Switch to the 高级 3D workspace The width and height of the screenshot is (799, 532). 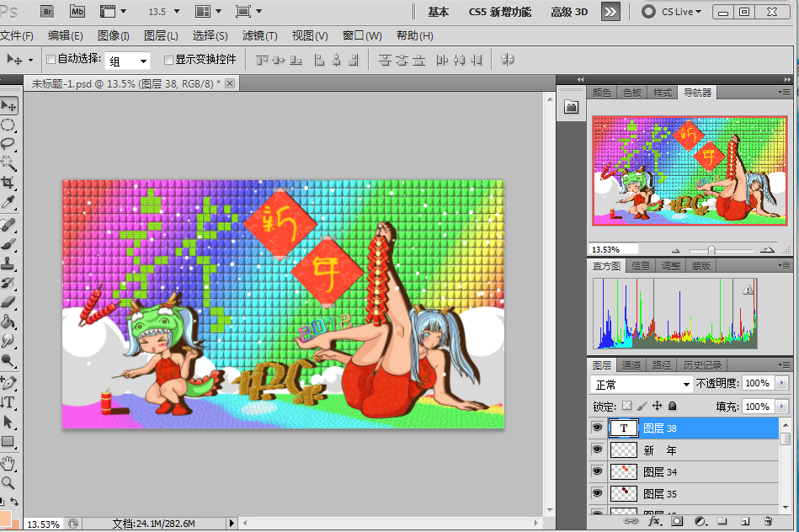click(569, 12)
